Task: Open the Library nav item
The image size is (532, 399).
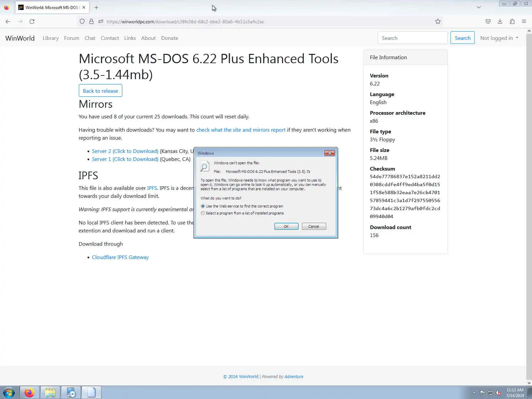Action: point(51,38)
